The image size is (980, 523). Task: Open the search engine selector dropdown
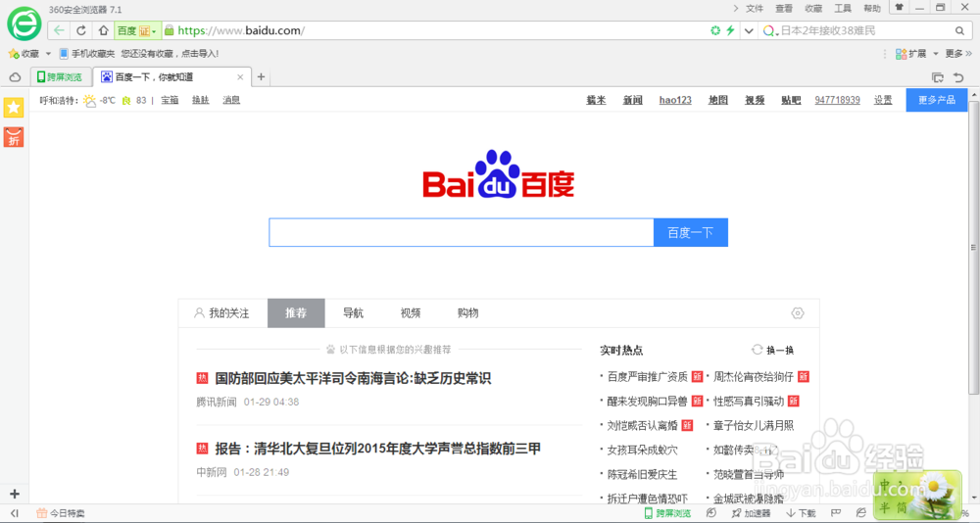(770, 30)
